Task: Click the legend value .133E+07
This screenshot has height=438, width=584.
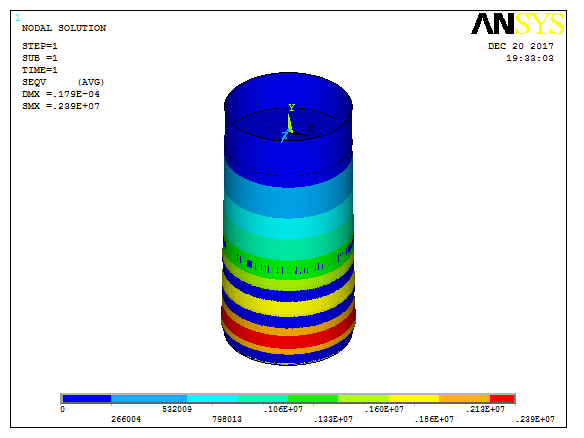Action: (333, 419)
